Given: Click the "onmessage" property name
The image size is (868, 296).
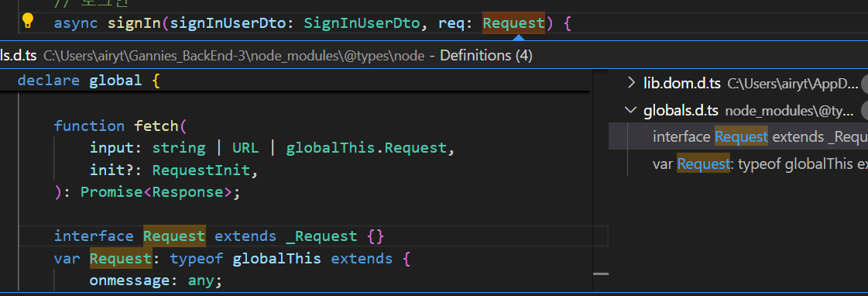Looking at the screenshot, I should point(129,281).
